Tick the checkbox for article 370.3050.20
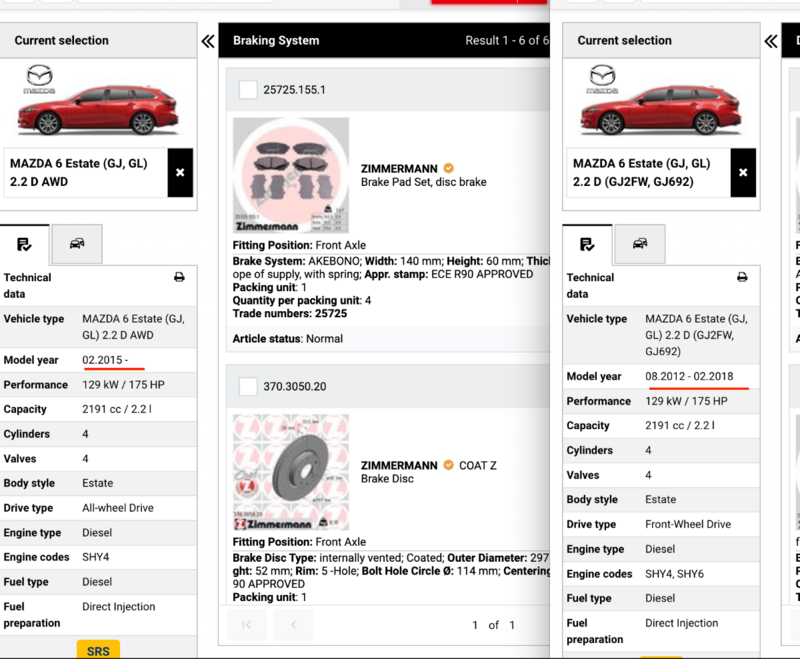This screenshot has height=659, width=800. (248, 387)
